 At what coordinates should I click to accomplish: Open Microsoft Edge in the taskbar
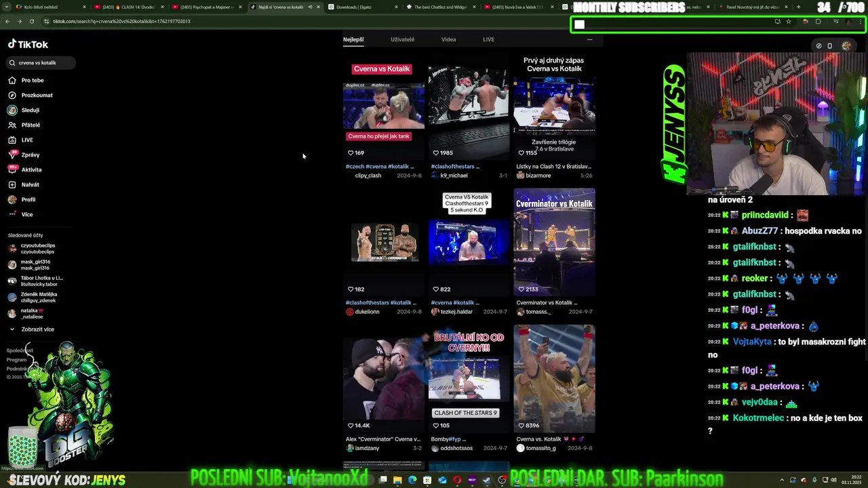pyautogui.click(x=412, y=480)
